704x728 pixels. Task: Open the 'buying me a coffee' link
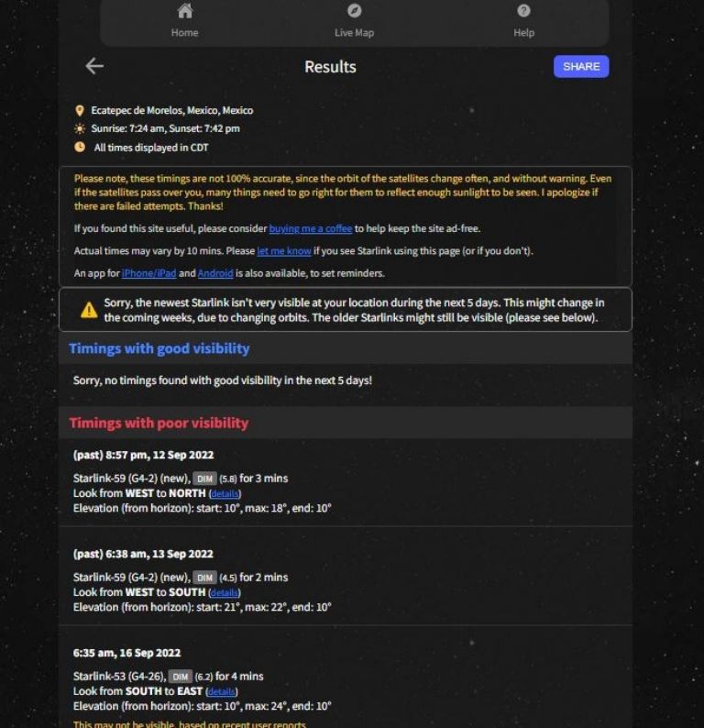[311, 228]
